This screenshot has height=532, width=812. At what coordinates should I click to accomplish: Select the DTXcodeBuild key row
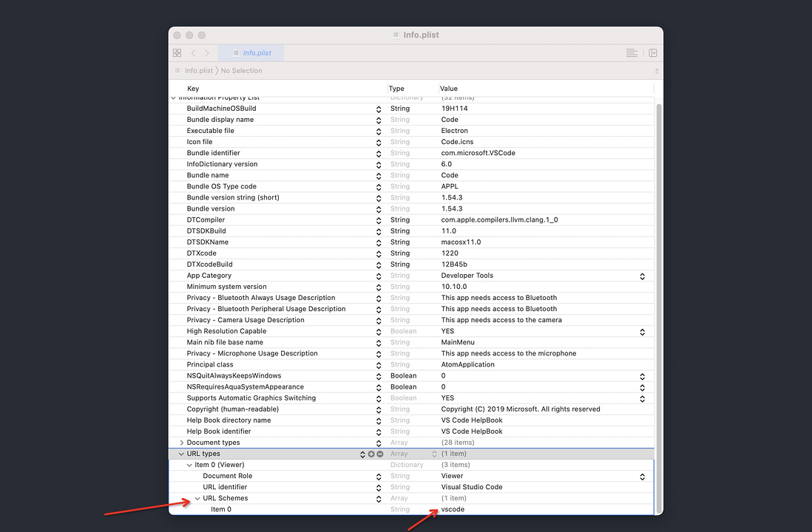click(210, 265)
